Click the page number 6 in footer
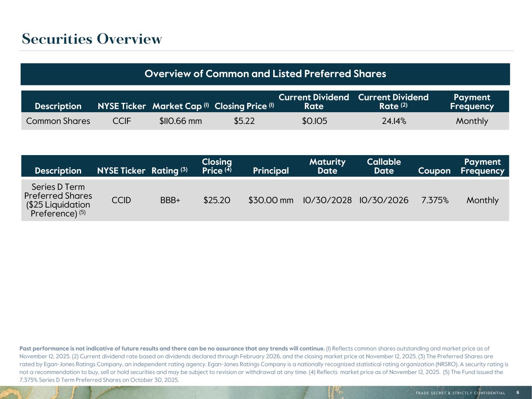The width and height of the screenshot is (532, 399). coord(518,392)
